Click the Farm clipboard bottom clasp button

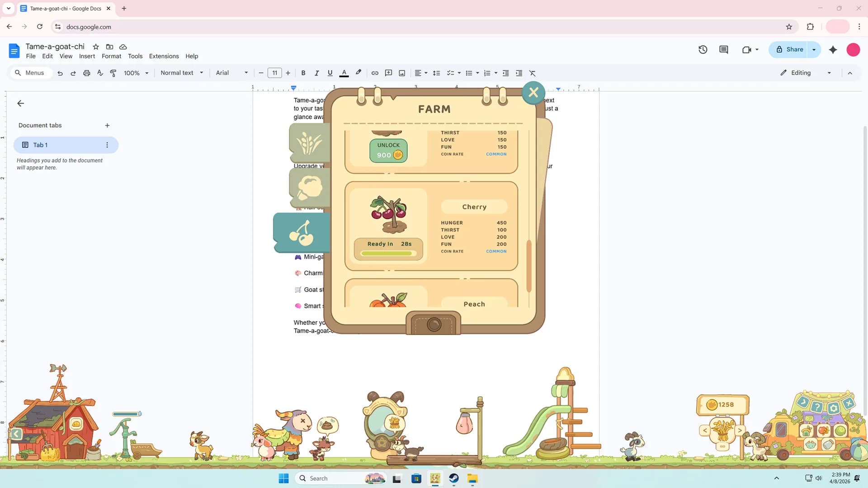pos(434,324)
